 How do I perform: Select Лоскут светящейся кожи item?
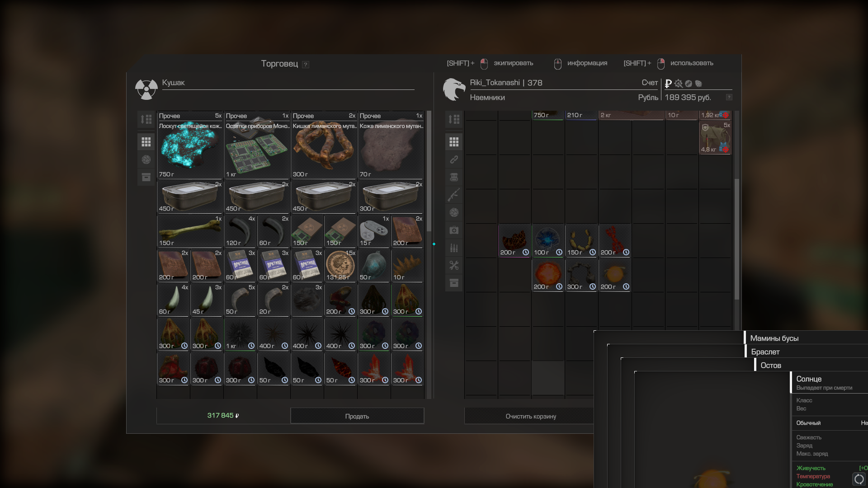click(x=190, y=145)
